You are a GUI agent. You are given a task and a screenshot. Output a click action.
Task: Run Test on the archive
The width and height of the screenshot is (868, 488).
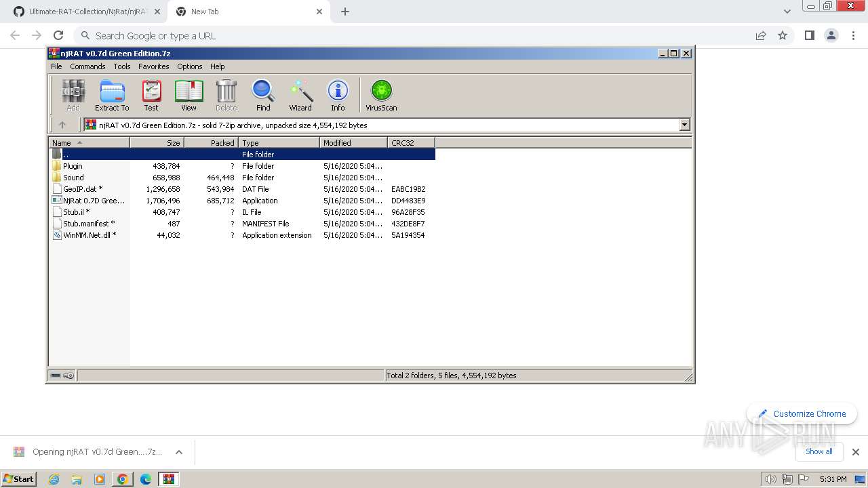[x=151, y=95]
